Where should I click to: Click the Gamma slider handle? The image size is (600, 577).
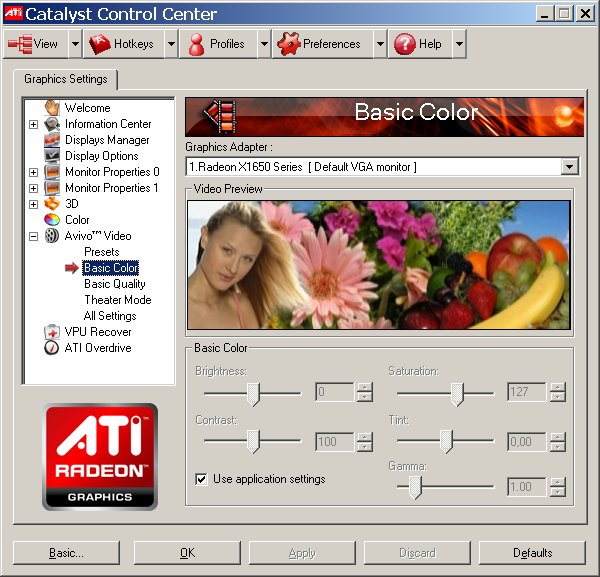click(x=415, y=487)
